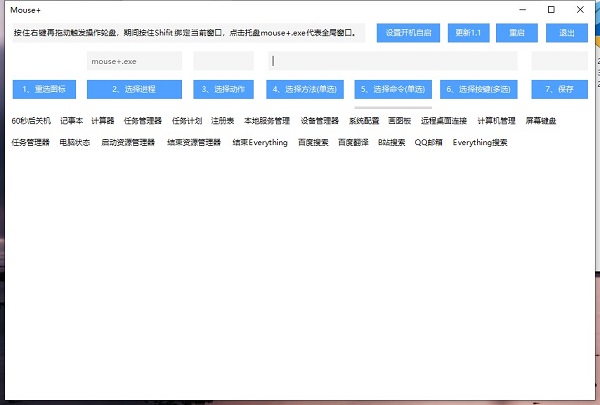Open step 4 选择方法(单选) selector
The width and height of the screenshot is (600, 405).
tap(305, 89)
